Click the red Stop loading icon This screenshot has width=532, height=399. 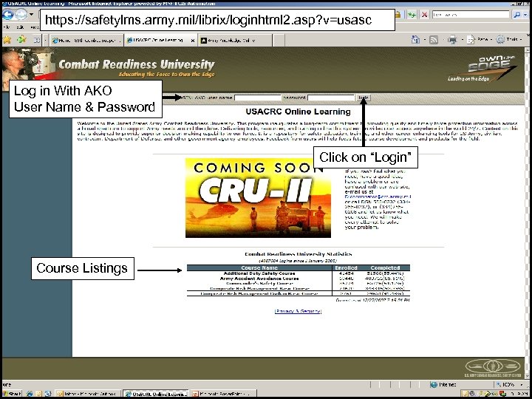coord(424,15)
